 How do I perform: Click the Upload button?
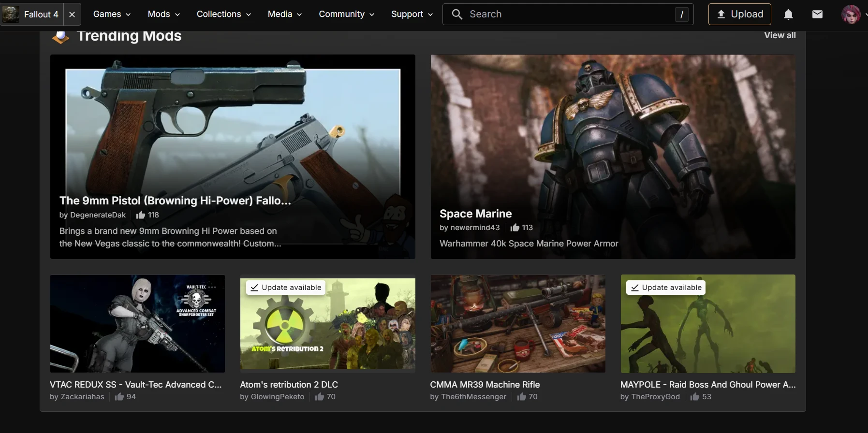[x=740, y=14]
